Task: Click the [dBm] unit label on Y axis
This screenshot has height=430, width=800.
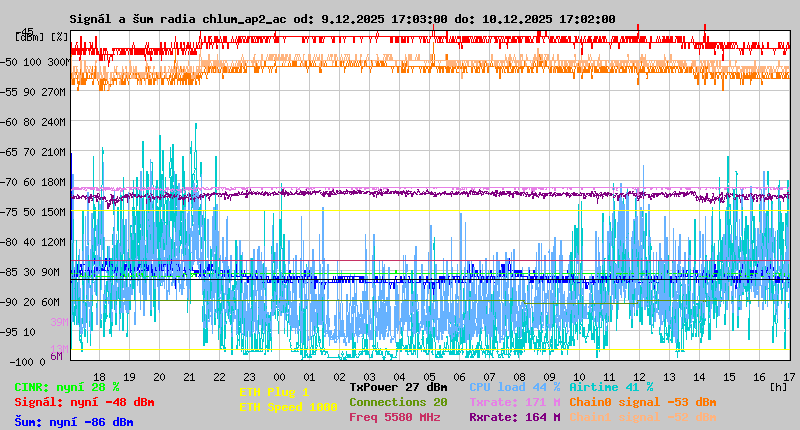Action: 28,37
